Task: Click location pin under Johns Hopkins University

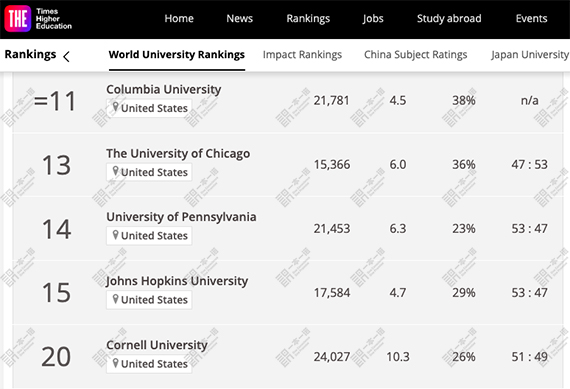Action: 116,299
